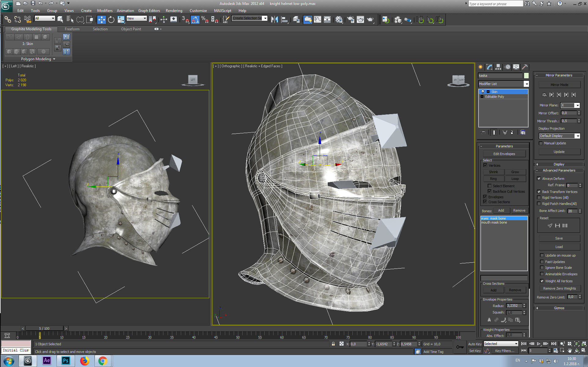Click the envelope Radius input field
Screen dimensions: 588x367
[514, 306]
